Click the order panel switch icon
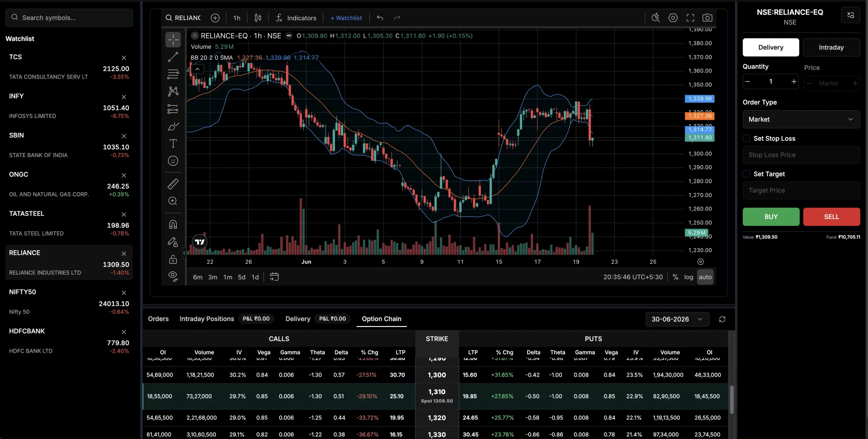 [x=851, y=15]
